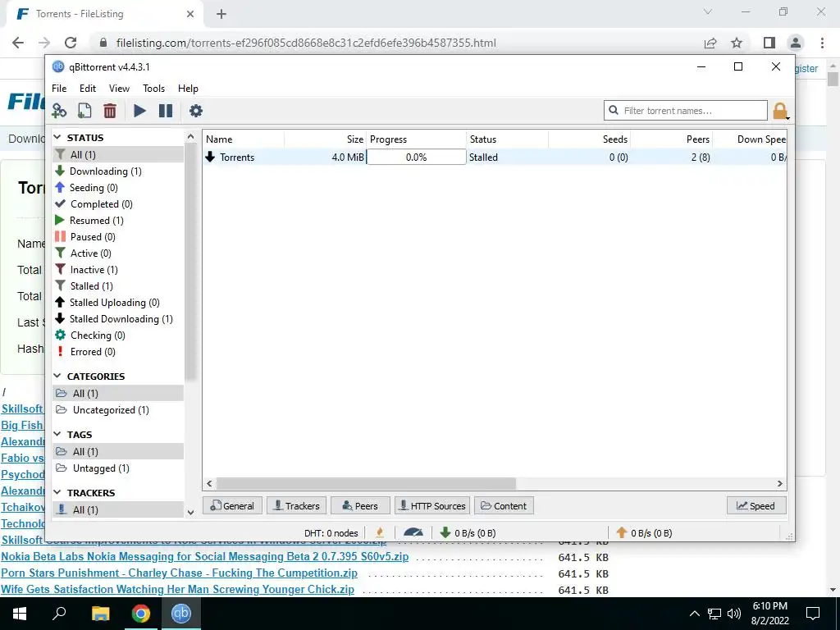Click the red Remove torrent trash icon

coord(110,111)
